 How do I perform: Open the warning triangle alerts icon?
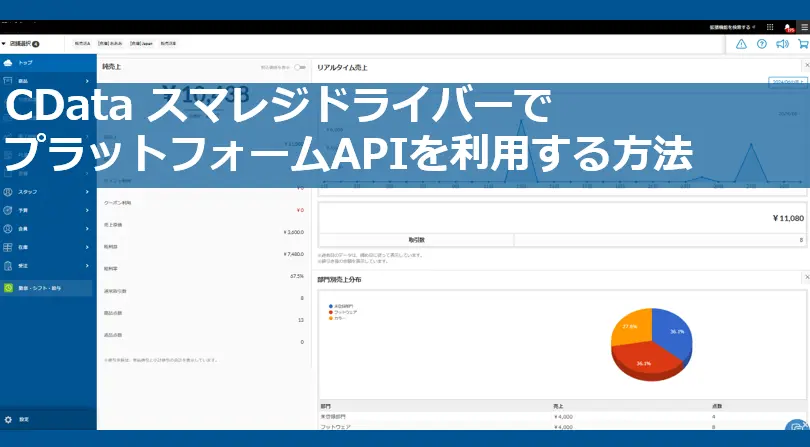(741, 44)
